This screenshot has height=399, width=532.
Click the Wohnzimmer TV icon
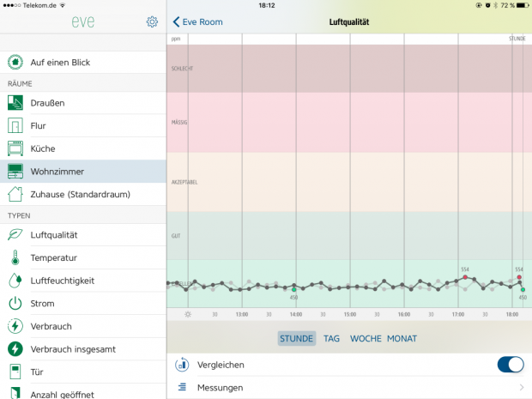click(x=15, y=172)
